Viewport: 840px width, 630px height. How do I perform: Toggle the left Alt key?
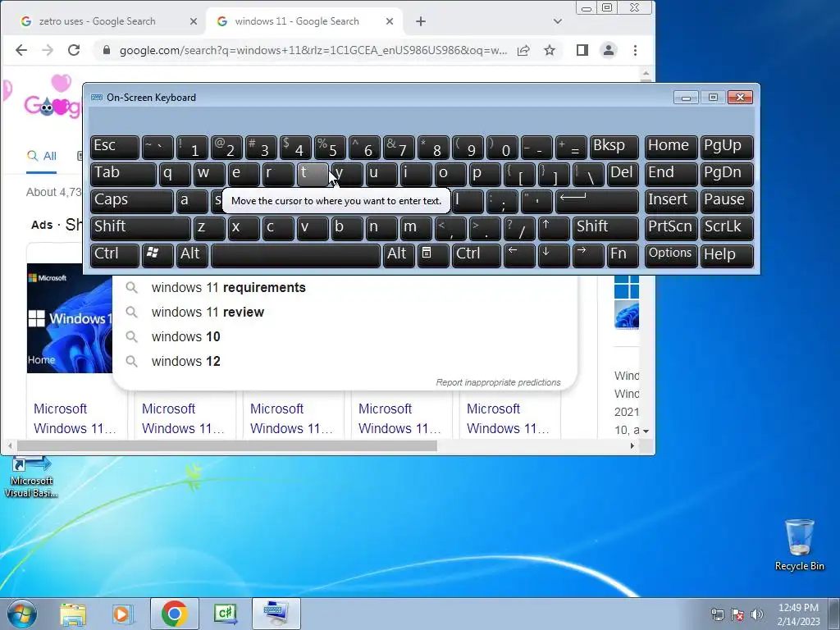pyautogui.click(x=192, y=255)
